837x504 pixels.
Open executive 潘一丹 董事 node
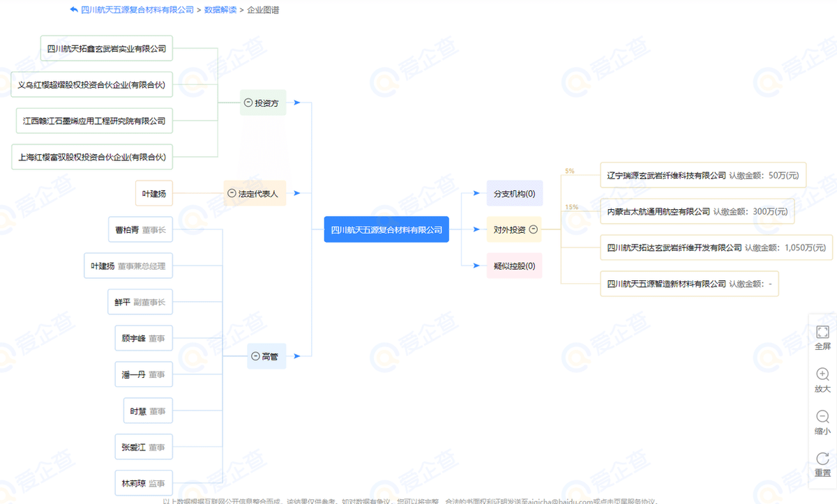click(143, 374)
